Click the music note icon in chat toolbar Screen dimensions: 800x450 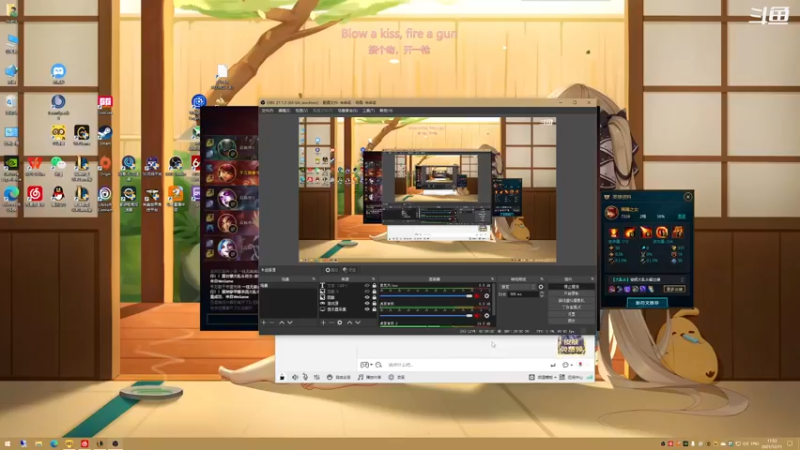[360, 377]
